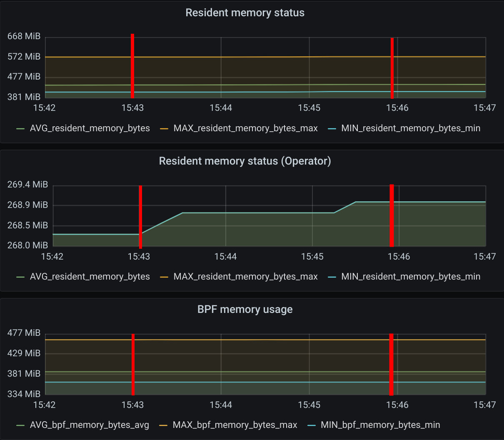This screenshot has width=504, height=440.
Task: Click the cyan color line of MIN_resident_memory_bytes_min in the Operator legend
Action: pyautogui.click(x=332, y=277)
